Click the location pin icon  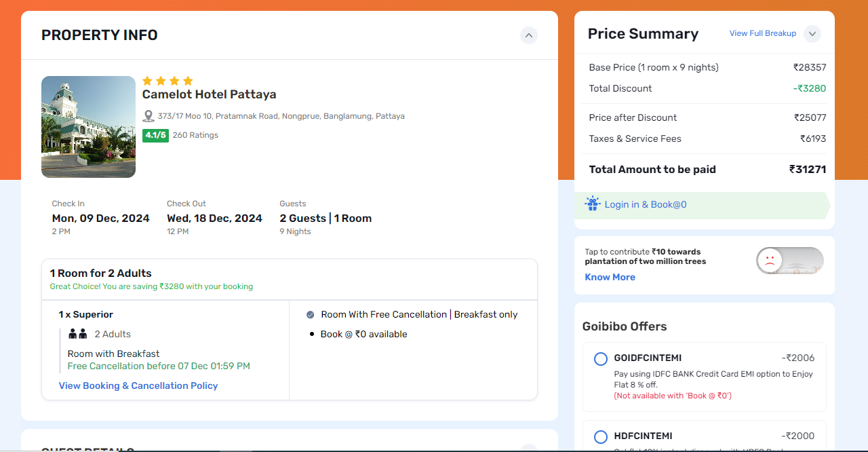coord(149,116)
